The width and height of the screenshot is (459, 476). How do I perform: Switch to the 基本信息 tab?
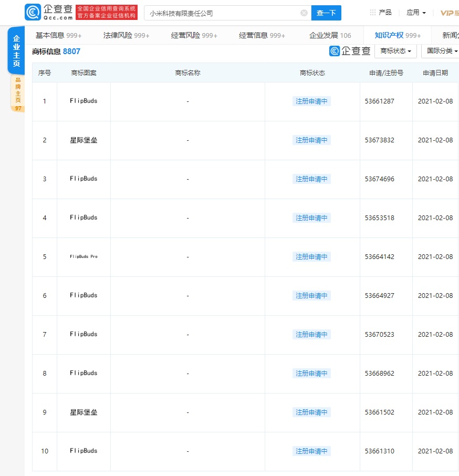pyautogui.click(x=58, y=36)
